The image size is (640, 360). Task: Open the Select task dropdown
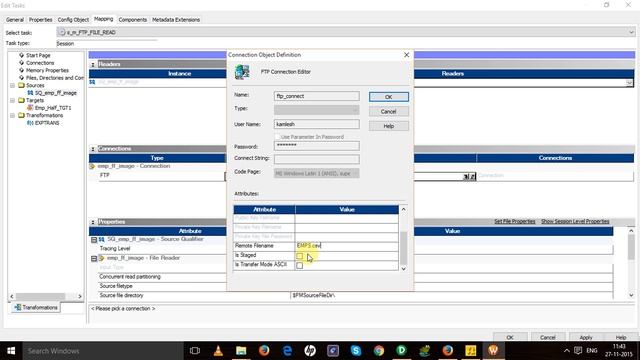[631, 32]
